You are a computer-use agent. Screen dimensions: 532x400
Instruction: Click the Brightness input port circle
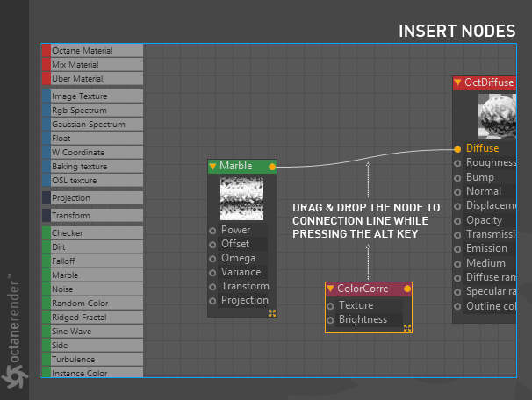point(330,320)
